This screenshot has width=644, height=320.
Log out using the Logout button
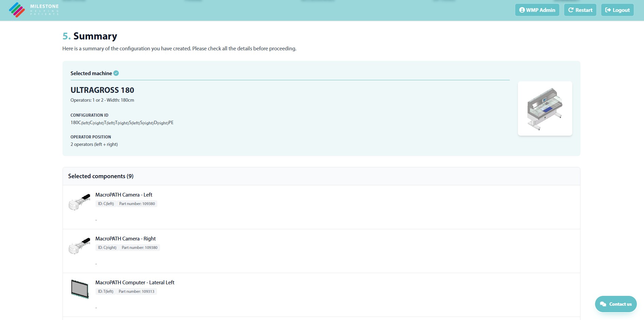[617, 10]
